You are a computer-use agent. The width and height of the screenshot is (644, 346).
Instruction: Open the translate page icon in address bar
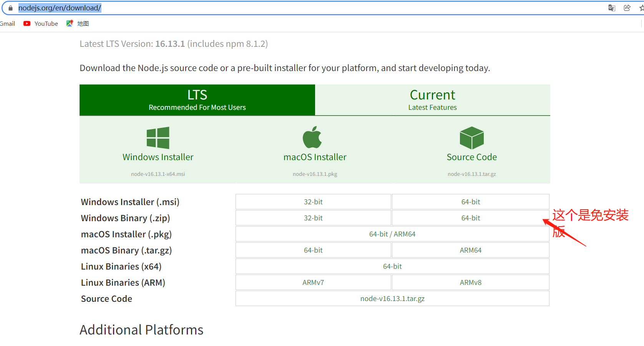tap(612, 8)
